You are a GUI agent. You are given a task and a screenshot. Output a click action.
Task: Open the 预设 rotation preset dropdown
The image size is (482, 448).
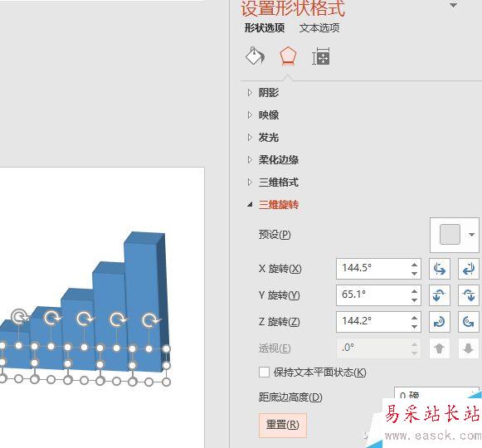(x=471, y=235)
